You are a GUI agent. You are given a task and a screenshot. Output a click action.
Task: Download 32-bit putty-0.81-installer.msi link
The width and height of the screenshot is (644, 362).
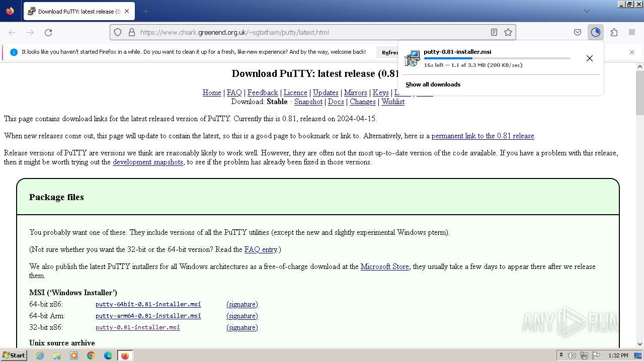click(138, 327)
